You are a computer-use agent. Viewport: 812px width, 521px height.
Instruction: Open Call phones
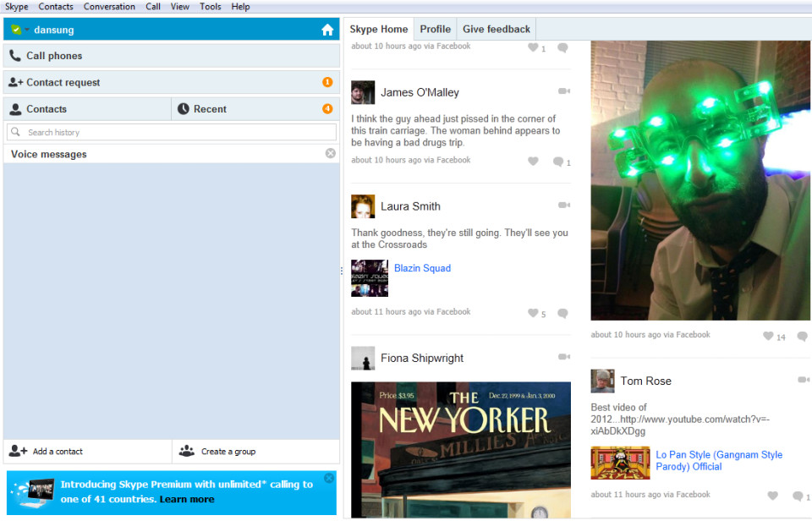coord(172,56)
